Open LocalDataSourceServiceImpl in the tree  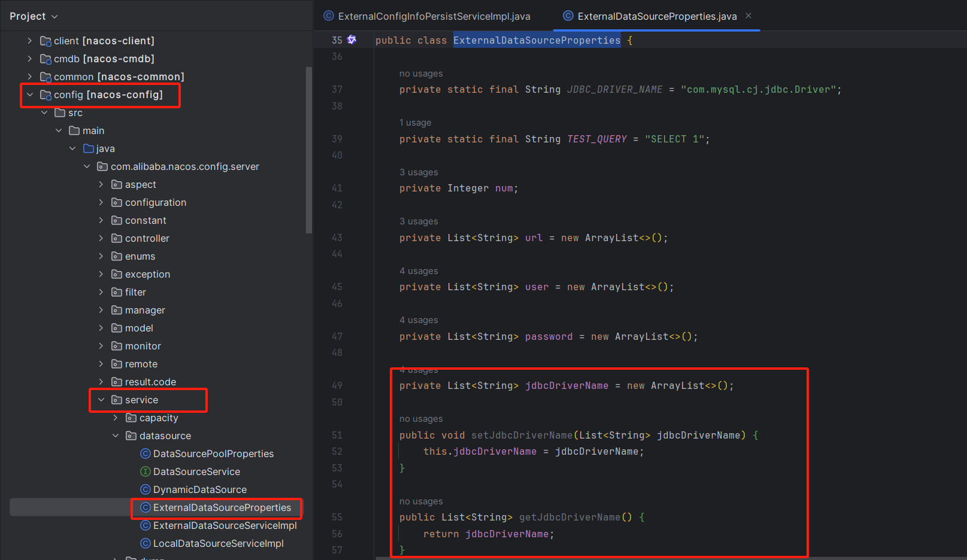(x=219, y=543)
